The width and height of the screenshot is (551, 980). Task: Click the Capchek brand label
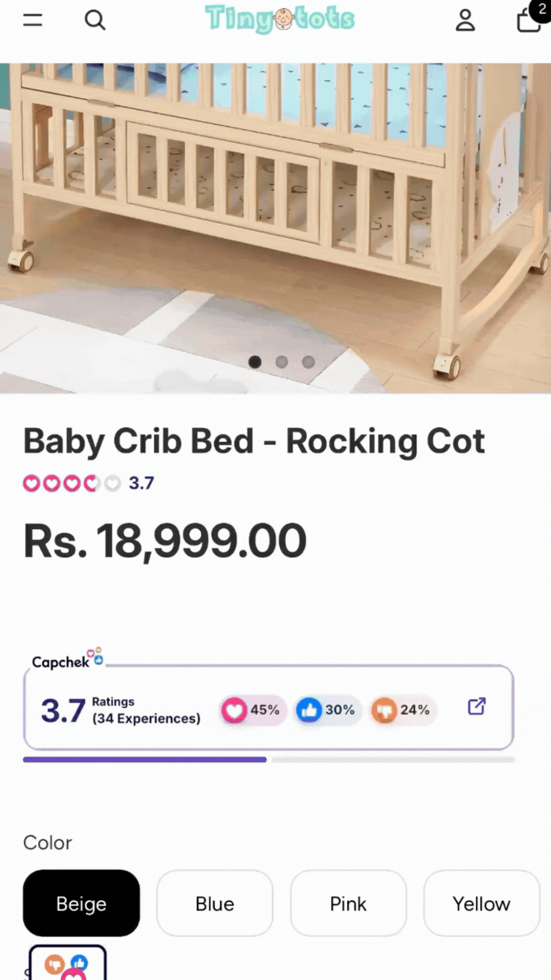[x=61, y=662]
